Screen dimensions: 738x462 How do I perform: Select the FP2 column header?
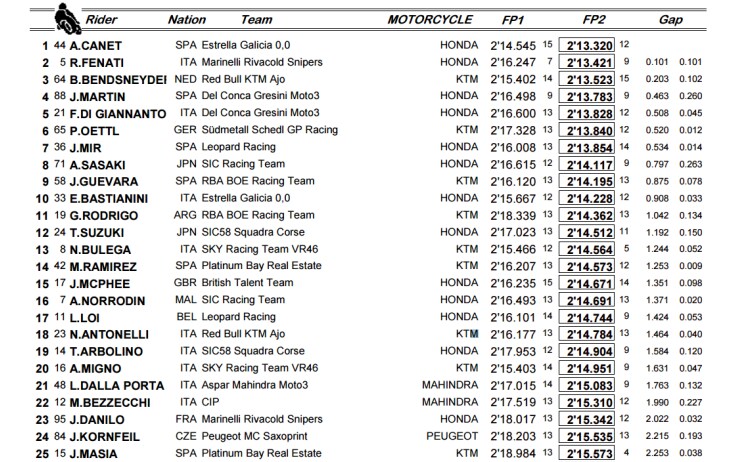pyautogui.click(x=594, y=20)
